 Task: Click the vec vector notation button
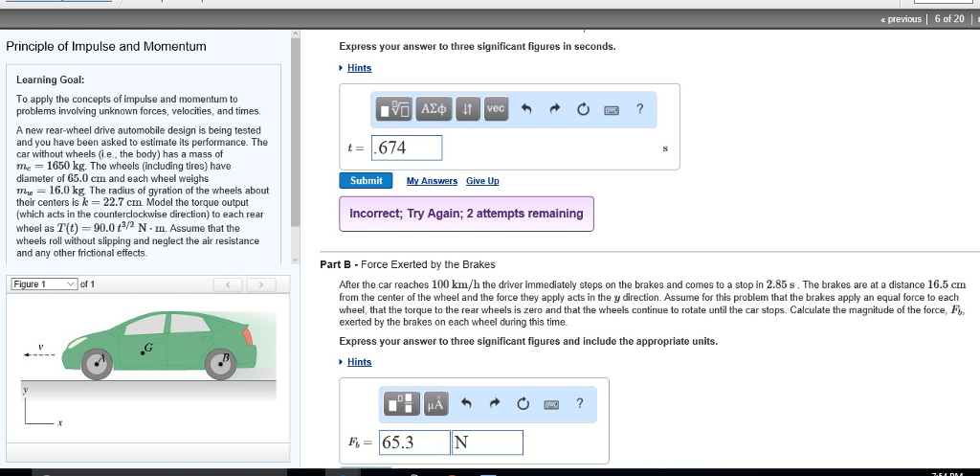click(495, 109)
